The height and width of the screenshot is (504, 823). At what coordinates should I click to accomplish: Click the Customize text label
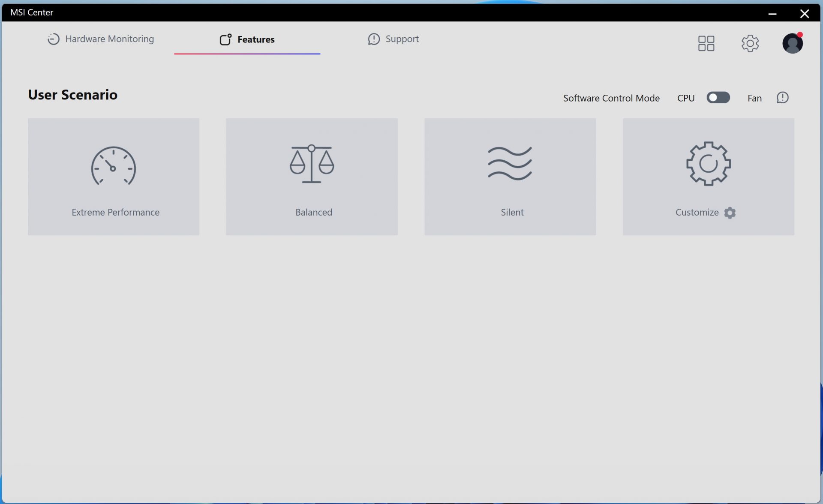click(x=697, y=212)
